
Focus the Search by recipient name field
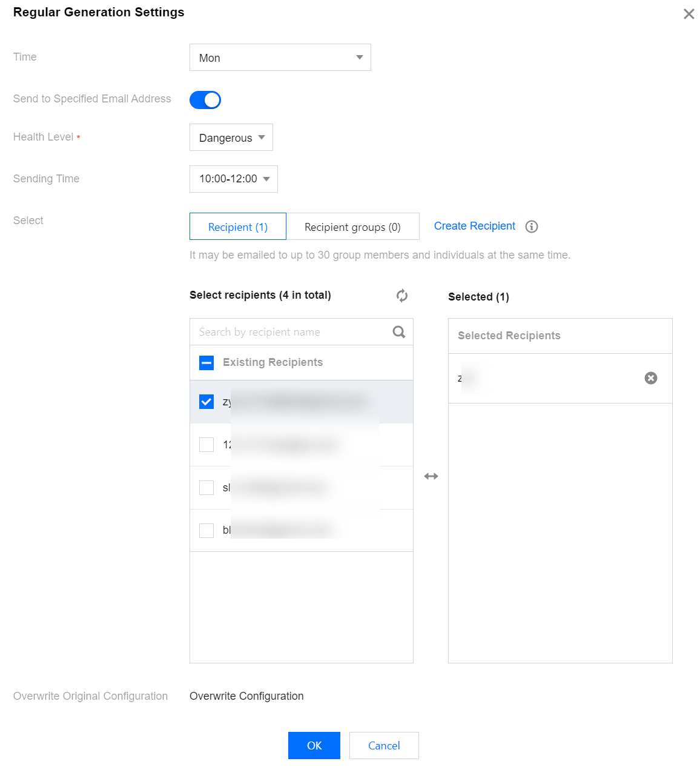tap(291, 332)
